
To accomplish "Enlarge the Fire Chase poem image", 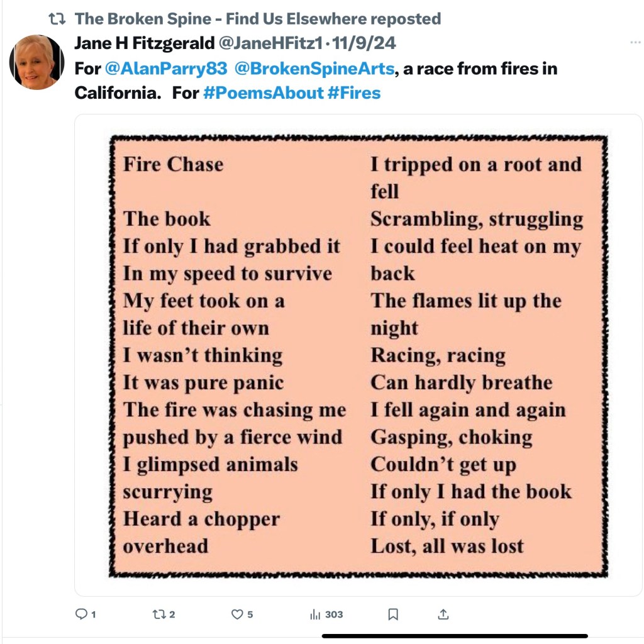I will (x=358, y=355).
